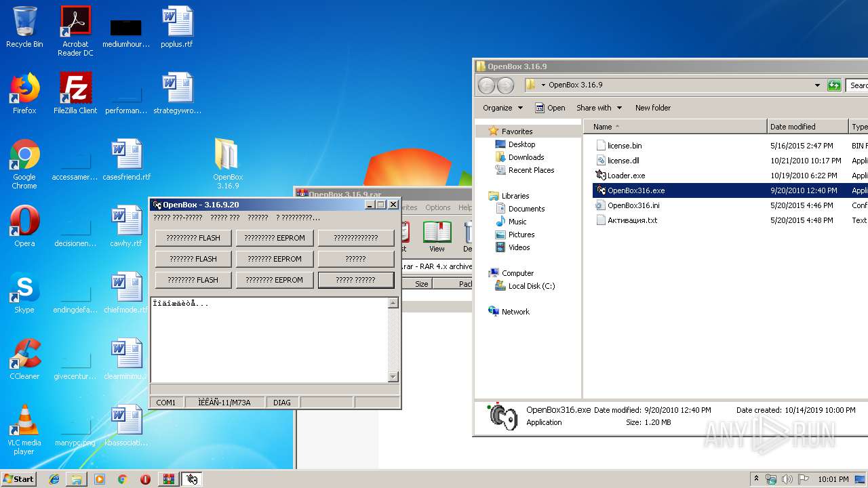Select the Pictures library
Viewport: 868px width, 488px height.
pyautogui.click(x=521, y=235)
